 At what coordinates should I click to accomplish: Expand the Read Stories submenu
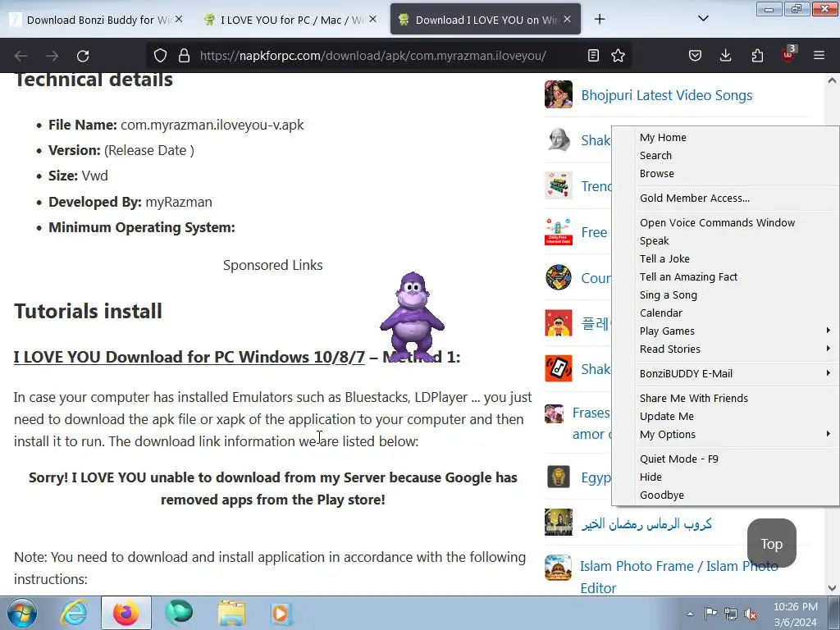tap(725, 349)
